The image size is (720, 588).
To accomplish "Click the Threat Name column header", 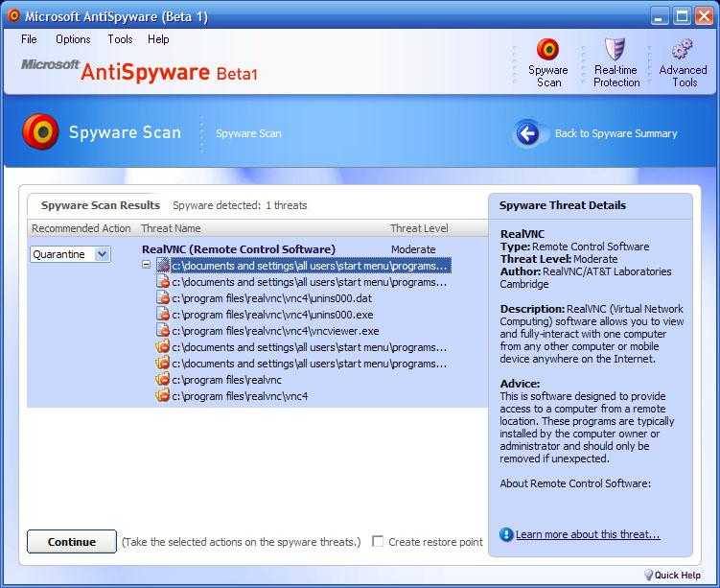I will (x=171, y=228).
